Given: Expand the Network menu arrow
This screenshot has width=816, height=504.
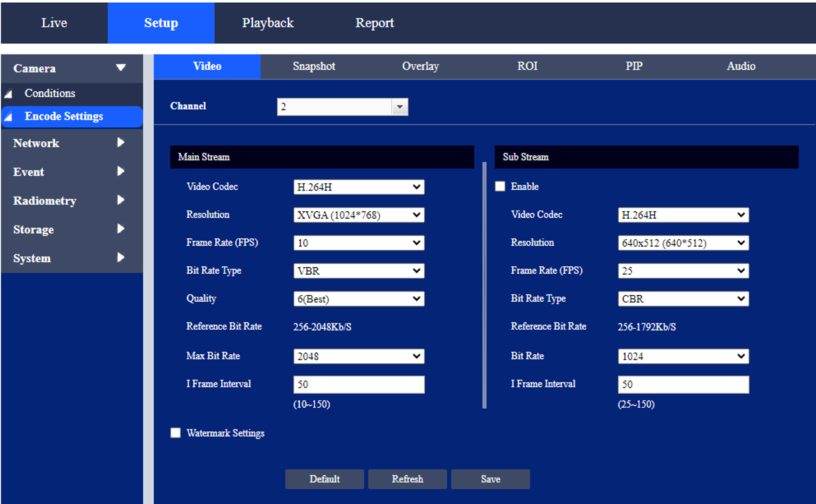Looking at the screenshot, I should (x=121, y=143).
